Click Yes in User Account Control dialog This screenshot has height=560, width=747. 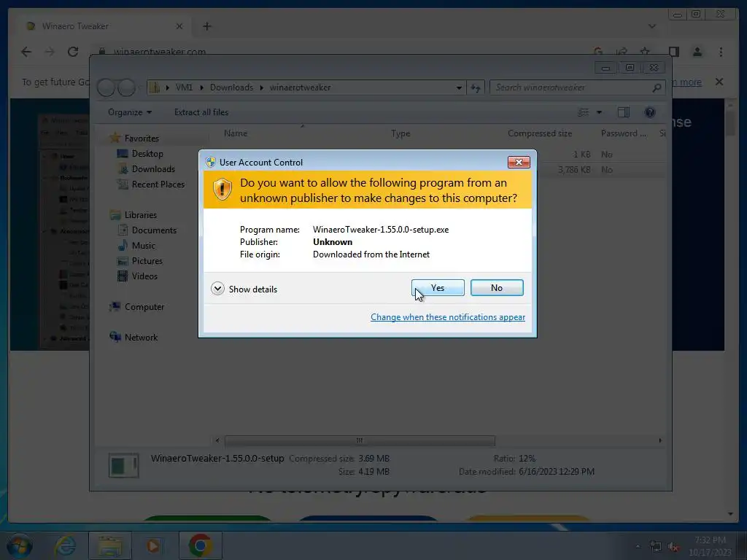click(438, 287)
